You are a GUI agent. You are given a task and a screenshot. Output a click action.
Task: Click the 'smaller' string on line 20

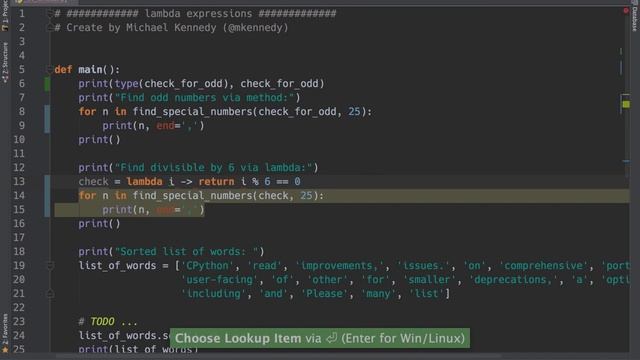[429, 280]
